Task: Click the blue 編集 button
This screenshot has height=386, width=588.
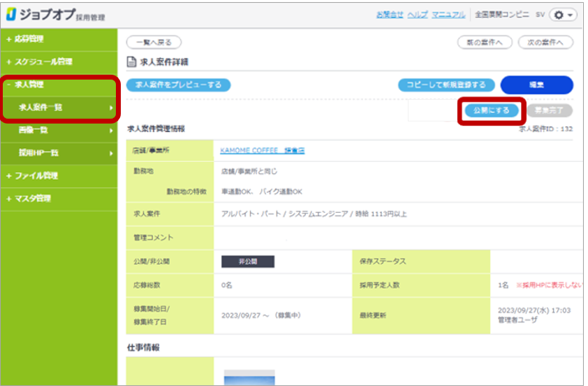Action: [536, 85]
